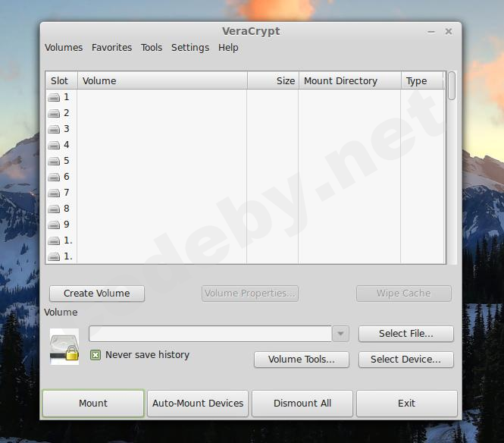Click the Select File... button
This screenshot has width=504, height=443.
[x=406, y=334]
